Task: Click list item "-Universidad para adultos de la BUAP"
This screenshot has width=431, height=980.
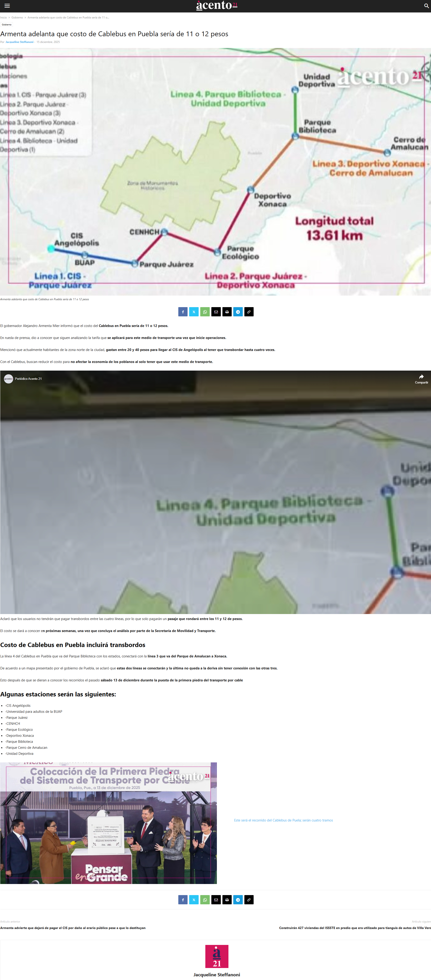Action: click(33, 712)
